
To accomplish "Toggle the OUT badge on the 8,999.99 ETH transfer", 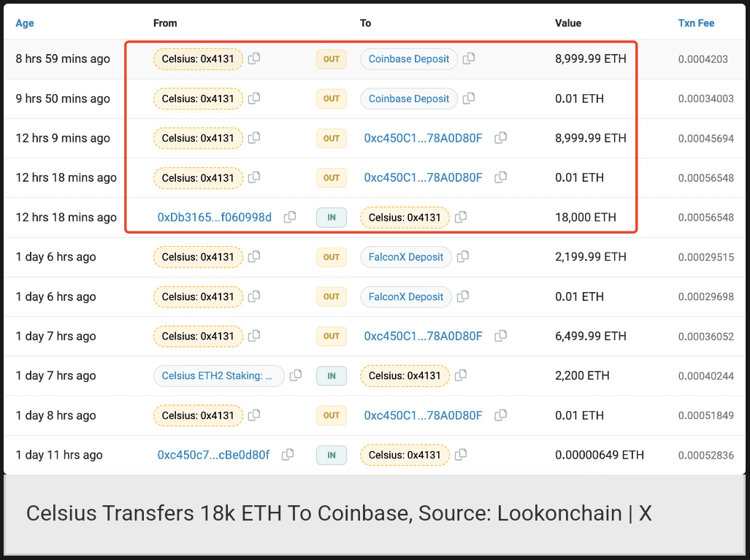I will point(331,58).
